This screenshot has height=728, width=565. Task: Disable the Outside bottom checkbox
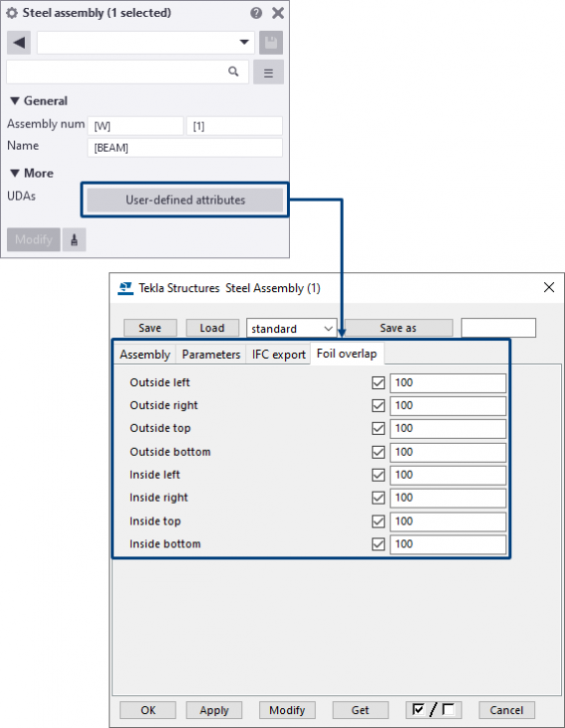coord(378,452)
